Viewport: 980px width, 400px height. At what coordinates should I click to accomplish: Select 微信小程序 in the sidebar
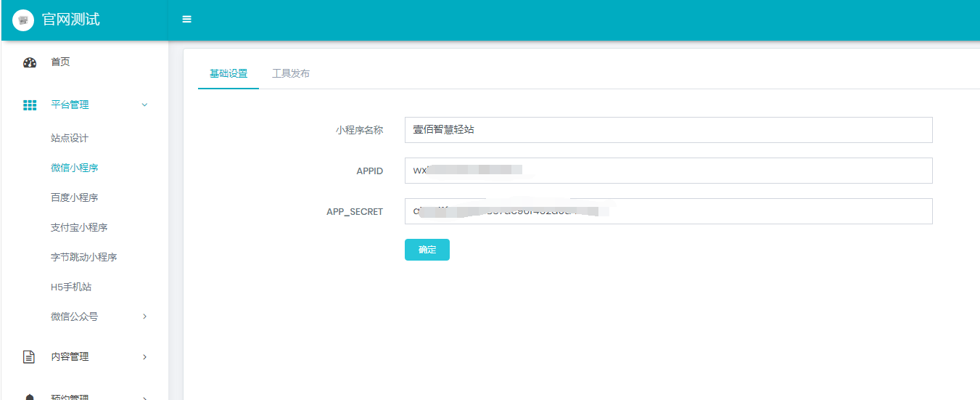tap(74, 168)
